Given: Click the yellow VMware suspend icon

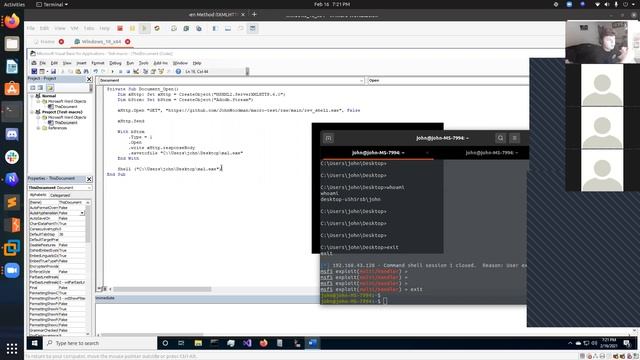Looking at the screenshot, I should click(x=132, y=28).
